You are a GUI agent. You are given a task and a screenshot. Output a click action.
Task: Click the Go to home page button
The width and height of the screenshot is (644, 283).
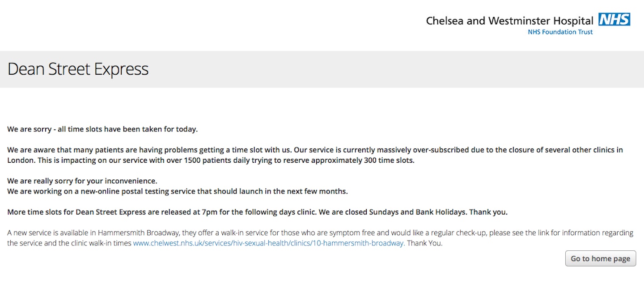(600, 258)
